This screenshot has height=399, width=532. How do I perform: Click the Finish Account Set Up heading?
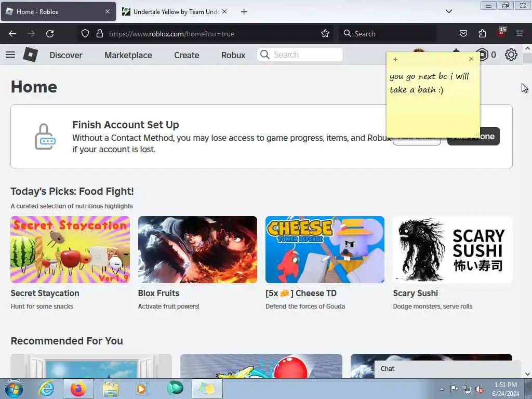(x=126, y=125)
